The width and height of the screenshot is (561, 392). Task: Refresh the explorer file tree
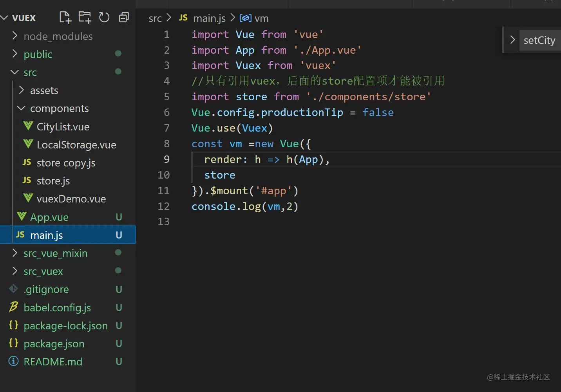click(x=104, y=18)
